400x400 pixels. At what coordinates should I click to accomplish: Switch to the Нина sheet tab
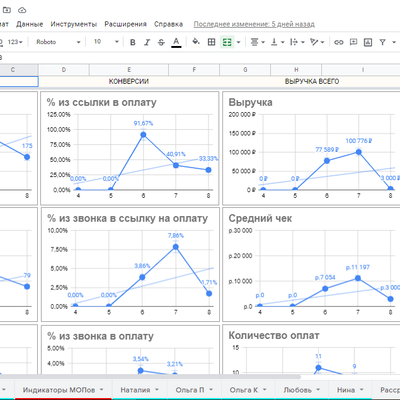coord(346,390)
